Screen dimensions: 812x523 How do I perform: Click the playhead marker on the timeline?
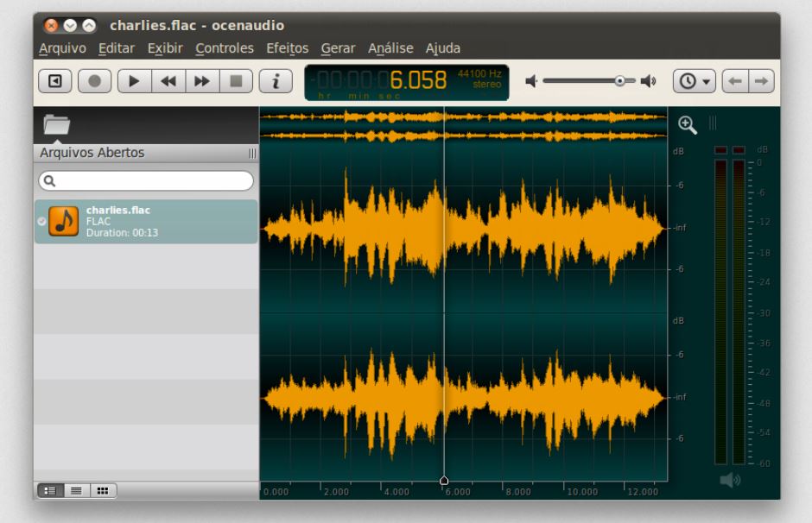[x=444, y=481]
